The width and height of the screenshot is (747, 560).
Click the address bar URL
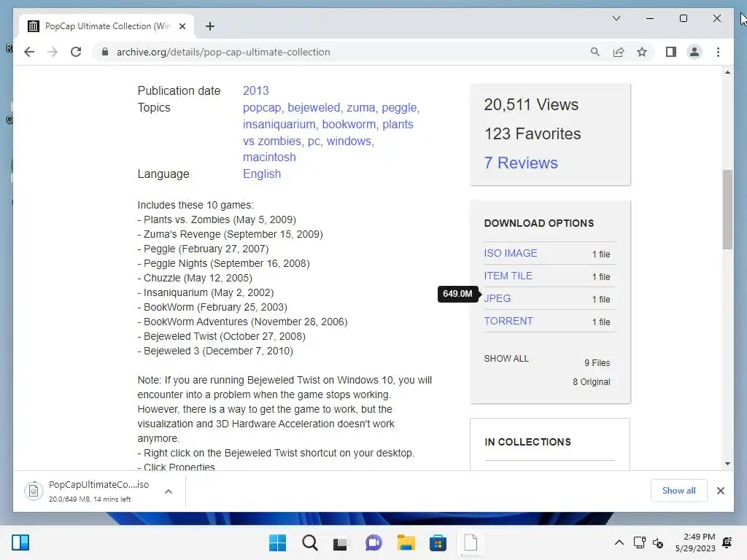[223, 52]
